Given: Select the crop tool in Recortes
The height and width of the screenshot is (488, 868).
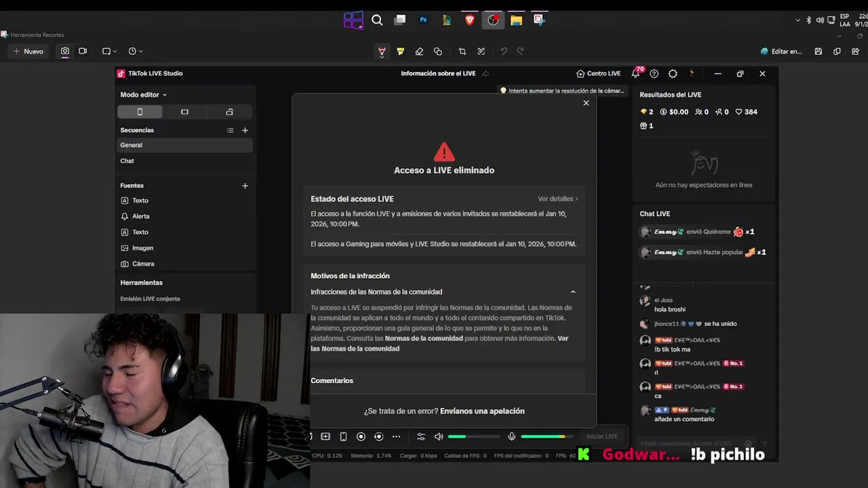Looking at the screenshot, I should click(462, 52).
